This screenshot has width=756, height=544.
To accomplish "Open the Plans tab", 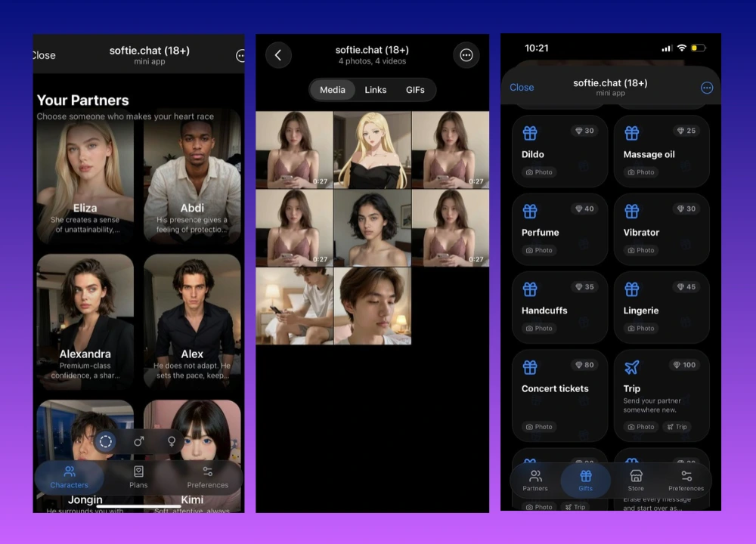I will click(x=138, y=477).
